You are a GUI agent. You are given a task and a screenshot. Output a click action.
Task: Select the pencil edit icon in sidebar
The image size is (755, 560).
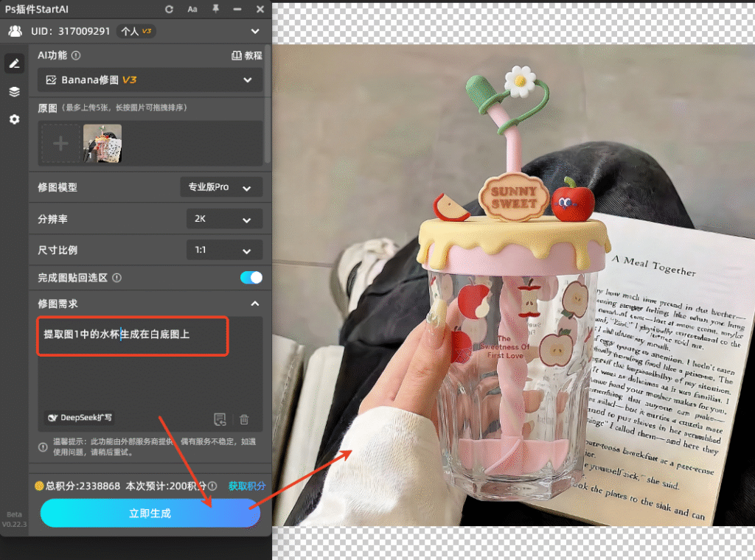pyautogui.click(x=14, y=63)
